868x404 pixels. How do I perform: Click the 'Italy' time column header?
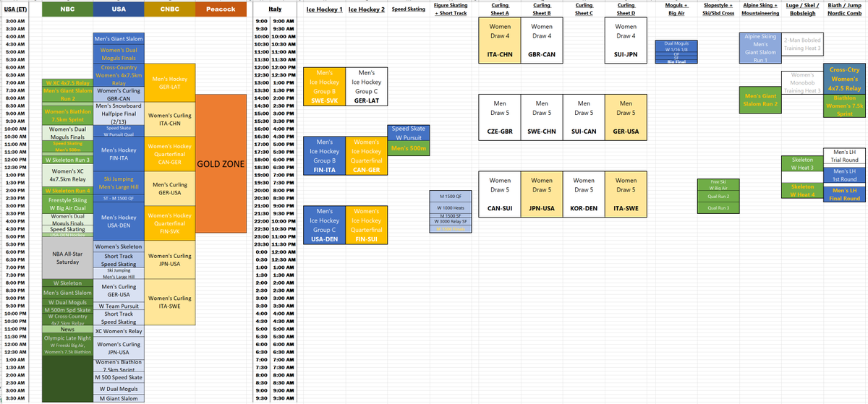coord(275,9)
